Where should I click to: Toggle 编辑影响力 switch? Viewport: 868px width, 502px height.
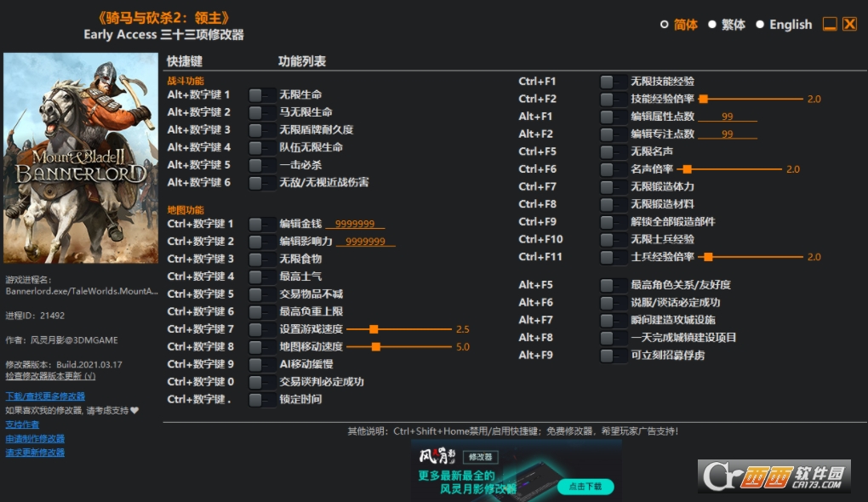click(262, 242)
